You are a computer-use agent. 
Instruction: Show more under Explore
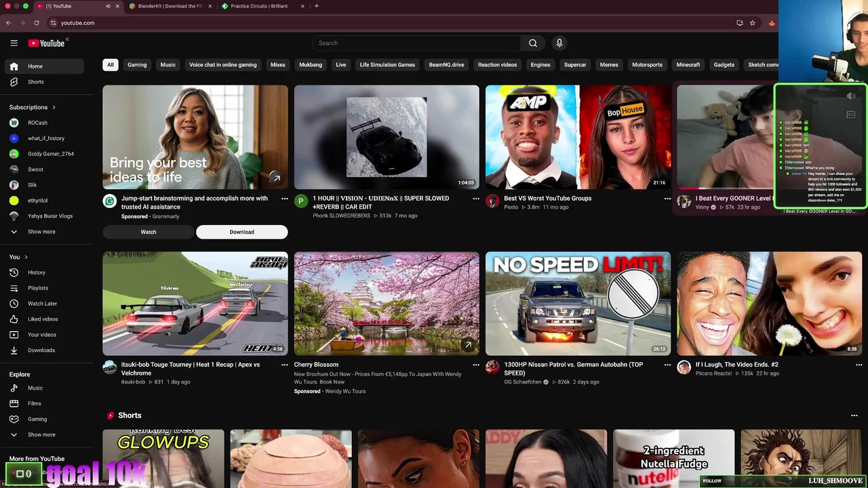[45, 434]
